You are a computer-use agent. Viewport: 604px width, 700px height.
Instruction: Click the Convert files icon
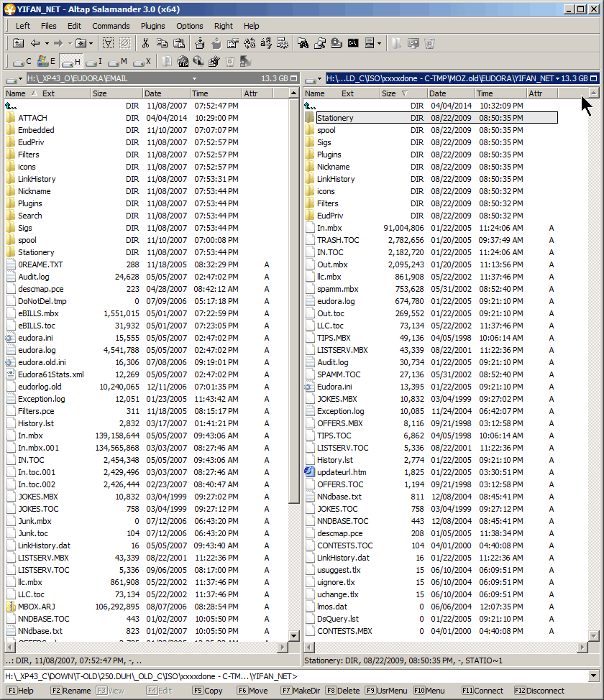click(x=266, y=43)
